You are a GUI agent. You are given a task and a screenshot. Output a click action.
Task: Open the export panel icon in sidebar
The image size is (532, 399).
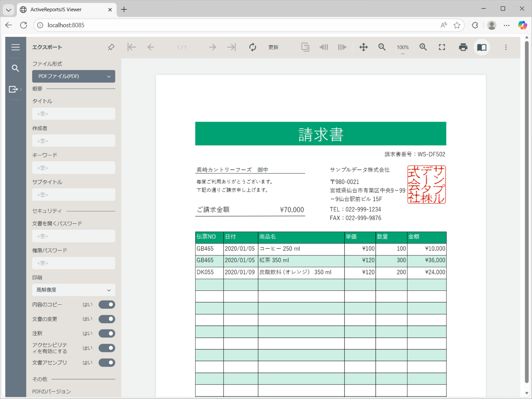point(14,89)
